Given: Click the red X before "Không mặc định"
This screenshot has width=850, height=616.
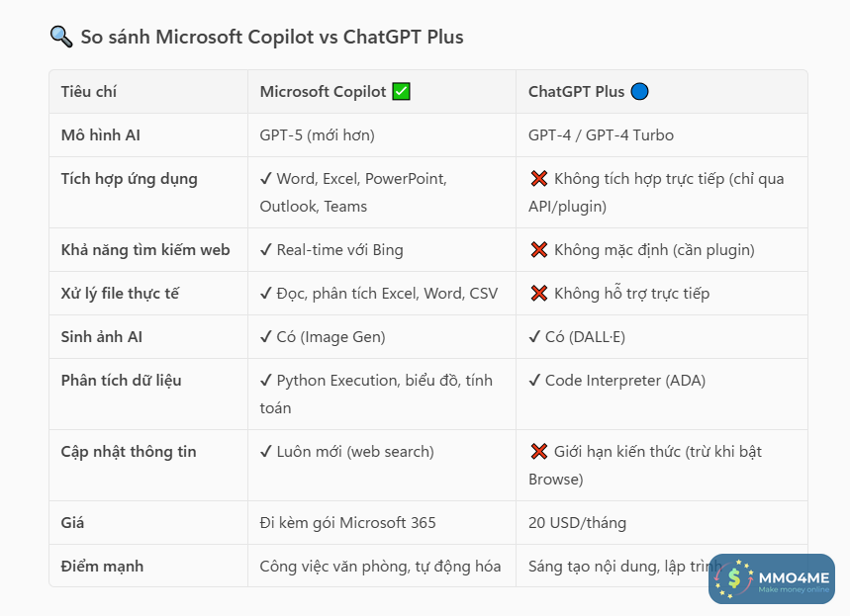Looking at the screenshot, I should (539, 250).
